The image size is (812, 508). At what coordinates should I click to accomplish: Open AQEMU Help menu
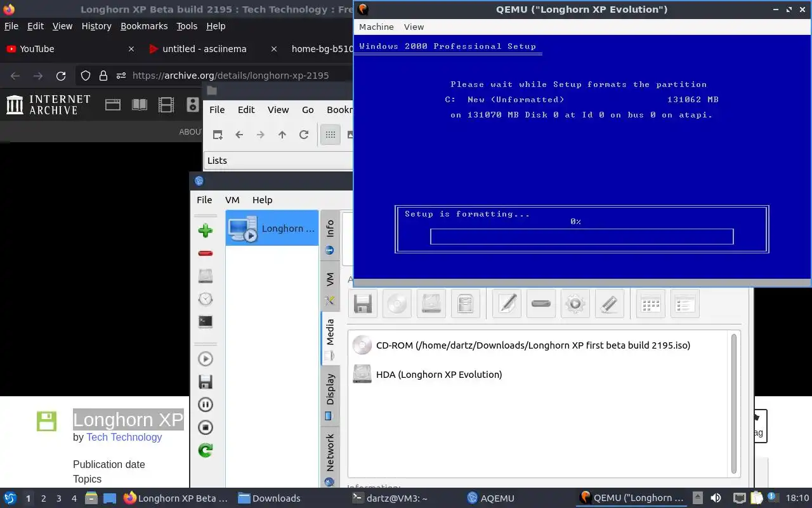[262, 199]
